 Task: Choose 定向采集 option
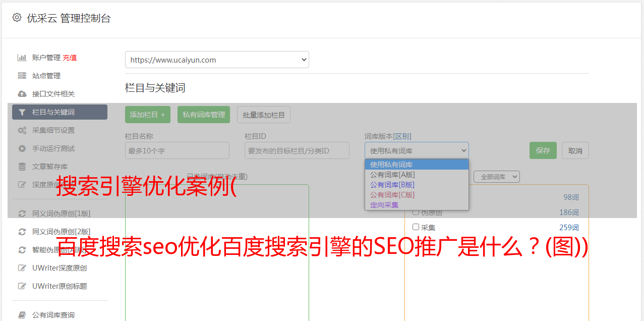click(x=417, y=205)
